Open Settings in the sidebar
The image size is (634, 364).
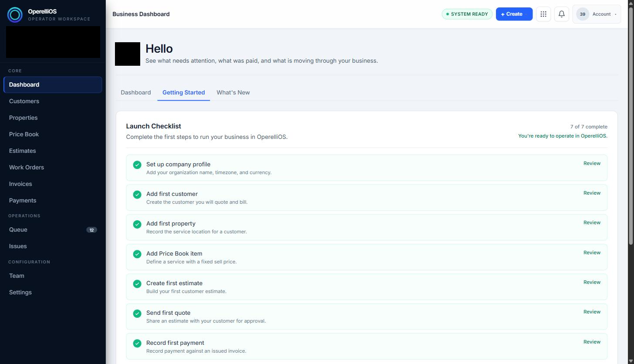53,292
